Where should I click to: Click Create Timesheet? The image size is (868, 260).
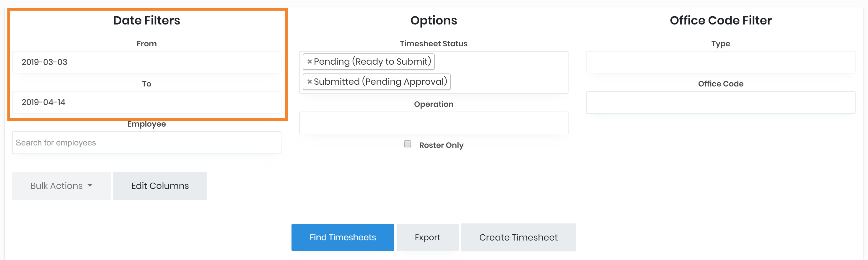(518, 238)
